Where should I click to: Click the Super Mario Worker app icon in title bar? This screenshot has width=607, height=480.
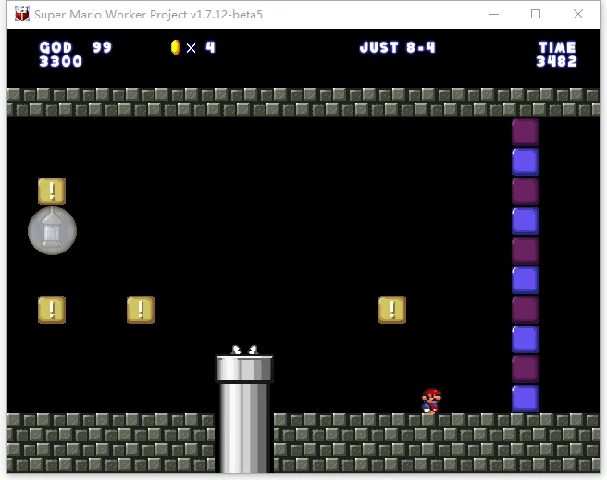point(22,14)
